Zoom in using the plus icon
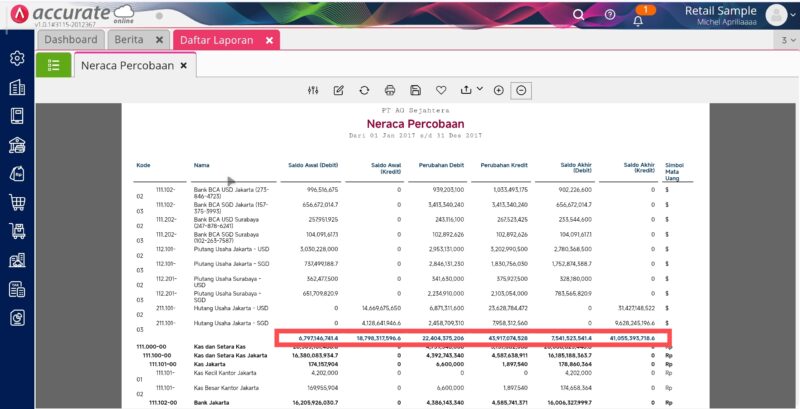Image resolution: width=800 pixels, height=409 pixels. click(498, 90)
